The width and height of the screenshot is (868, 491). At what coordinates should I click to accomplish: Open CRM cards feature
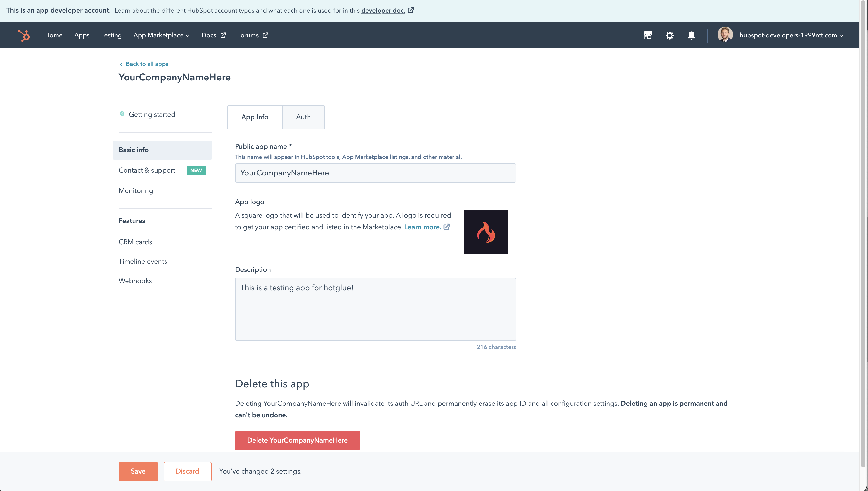[x=135, y=242]
